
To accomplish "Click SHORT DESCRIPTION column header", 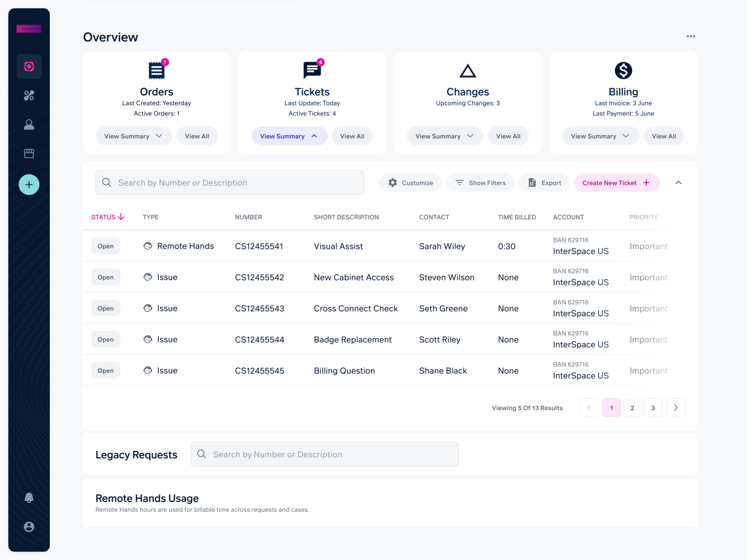I will tap(346, 217).
